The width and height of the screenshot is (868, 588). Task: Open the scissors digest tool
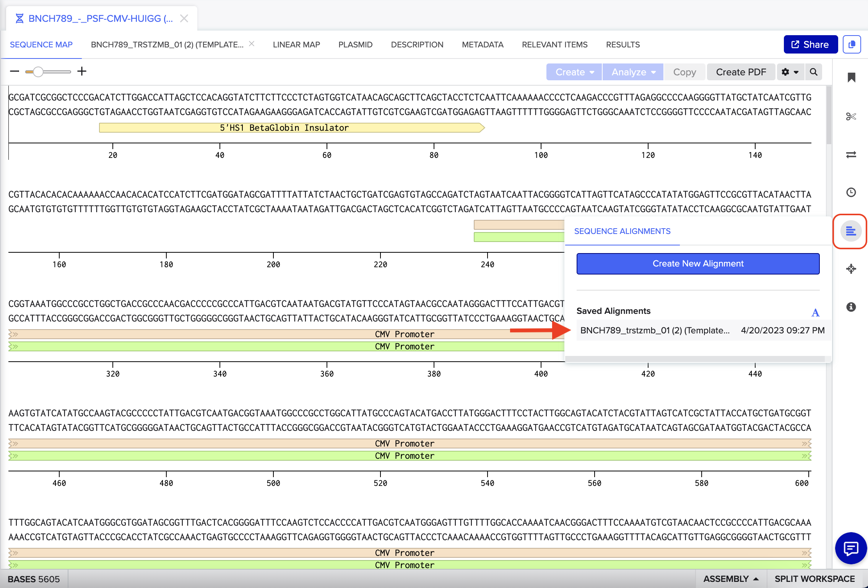(851, 116)
